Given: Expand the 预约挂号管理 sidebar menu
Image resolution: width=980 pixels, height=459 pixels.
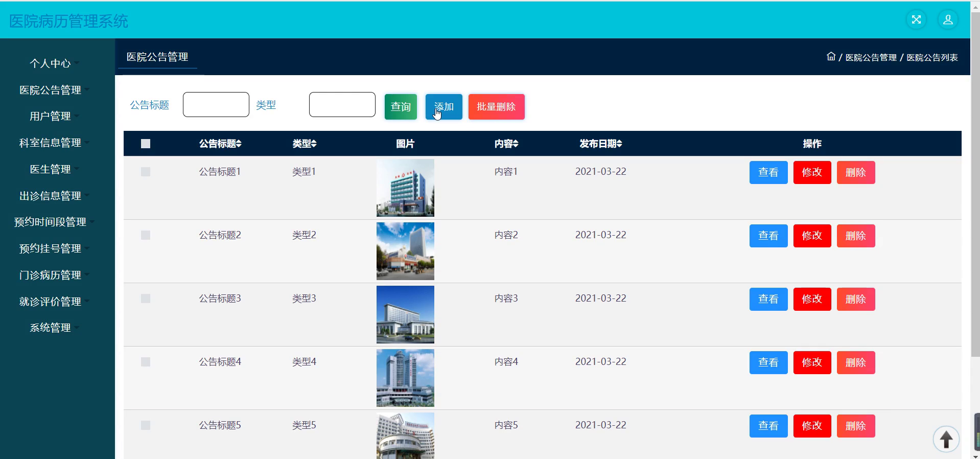Looking at the screenshot, I should [54, 248].
